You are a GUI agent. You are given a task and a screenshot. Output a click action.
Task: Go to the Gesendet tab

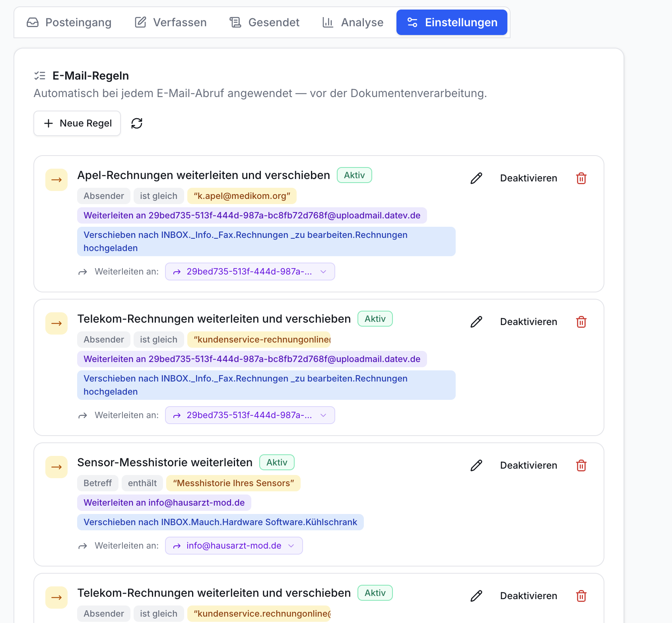coord(264,22)
